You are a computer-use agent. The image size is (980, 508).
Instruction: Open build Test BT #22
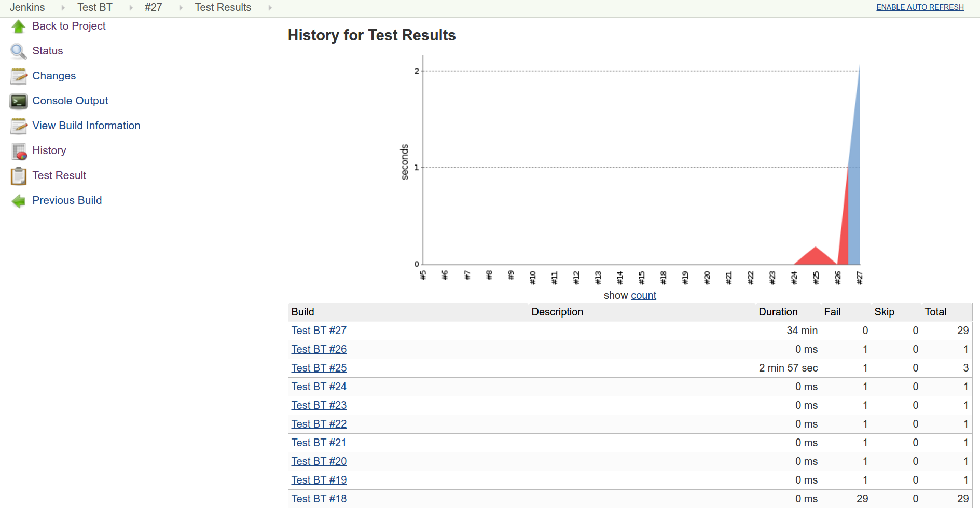(x=319, y=424)
